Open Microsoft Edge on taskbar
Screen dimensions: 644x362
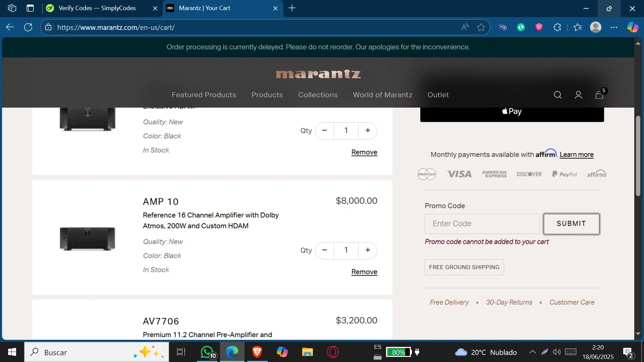232,352
